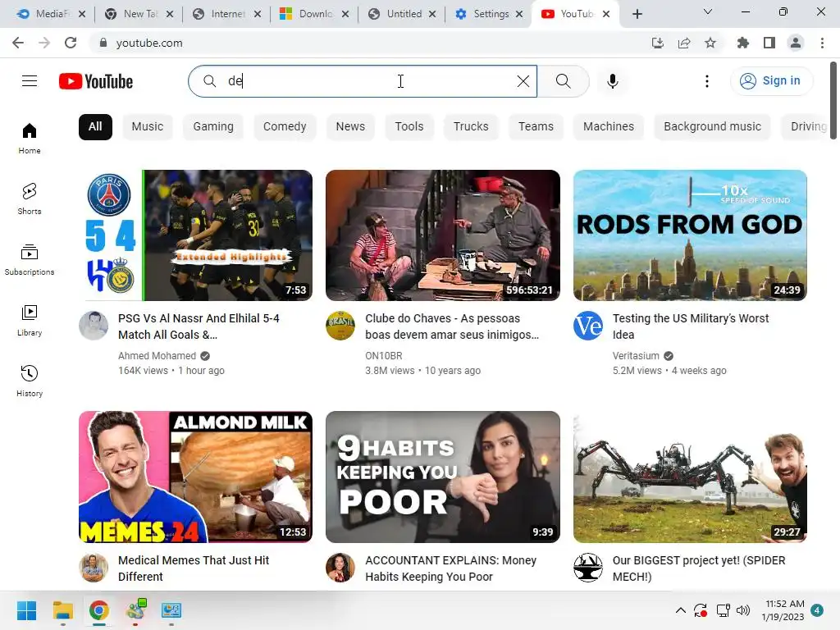Select the Trucks filter chip
The image size is (840, 630).
pos(471,127)
